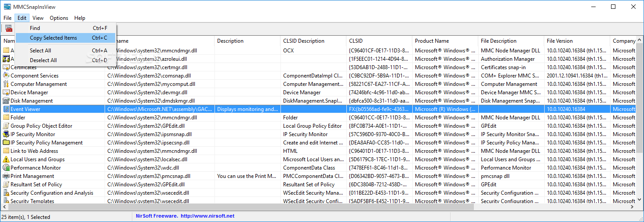Open the View menu

[38, 18]
